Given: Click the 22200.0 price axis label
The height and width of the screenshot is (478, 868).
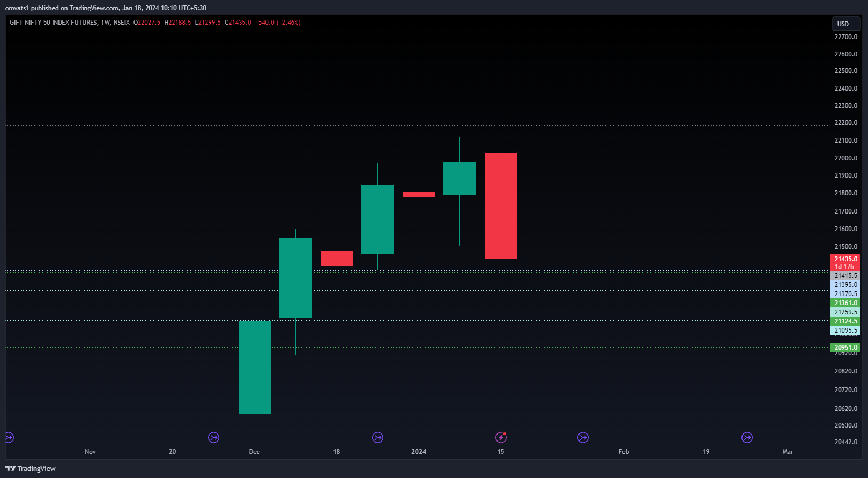Looking at the screenshot, I should pyautogui.click(x=846, y=123).
